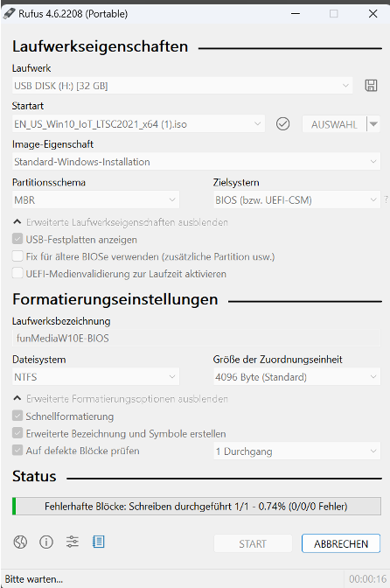The height and width of the screenshot is (588, 390).
Task: Open the Zielsystem BIOS dropdown
Action: point(296,199)
